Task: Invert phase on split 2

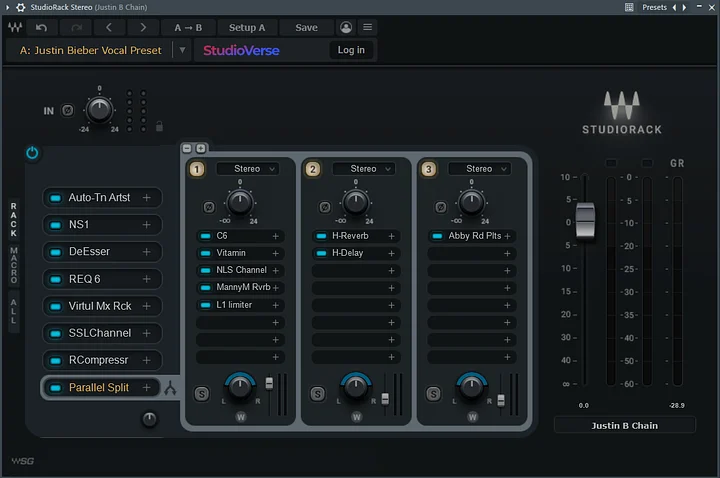Action: [325, 207]
